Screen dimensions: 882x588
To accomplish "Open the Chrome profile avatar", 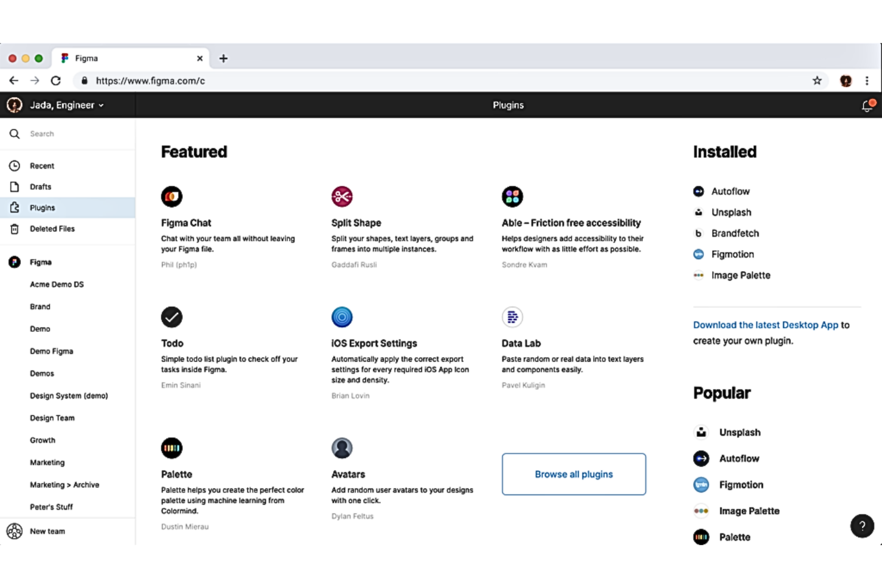I will tap(846, 80).
